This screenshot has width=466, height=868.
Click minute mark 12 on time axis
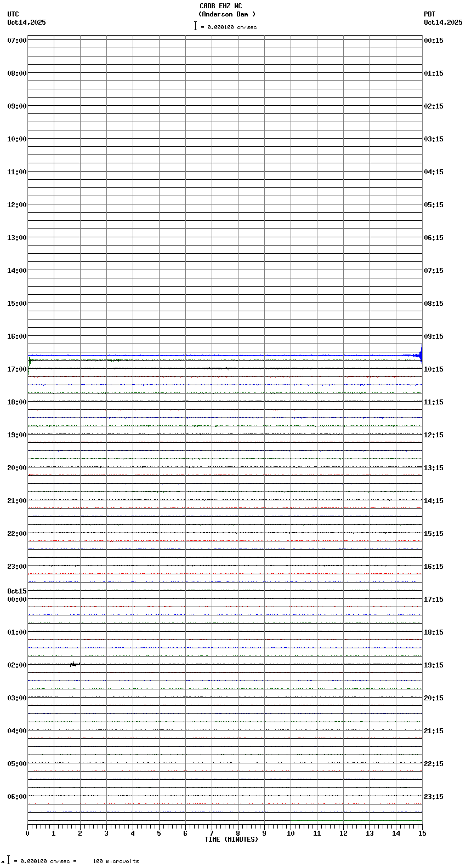[x=343, y=833]
